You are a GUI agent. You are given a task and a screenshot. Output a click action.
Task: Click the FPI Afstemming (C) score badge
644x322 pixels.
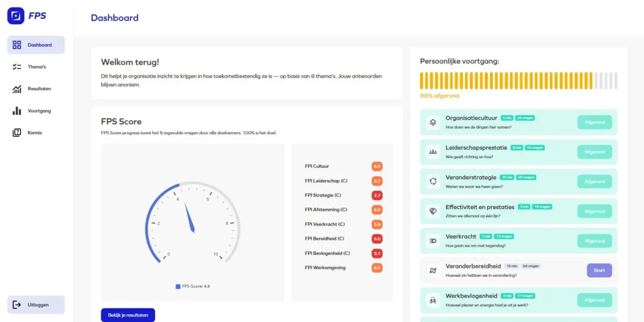tap(377, 210)
